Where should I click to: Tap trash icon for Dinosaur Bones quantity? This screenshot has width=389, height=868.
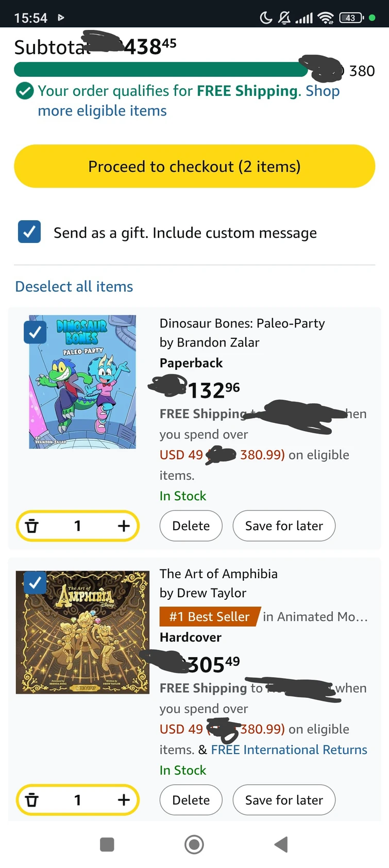32,526
